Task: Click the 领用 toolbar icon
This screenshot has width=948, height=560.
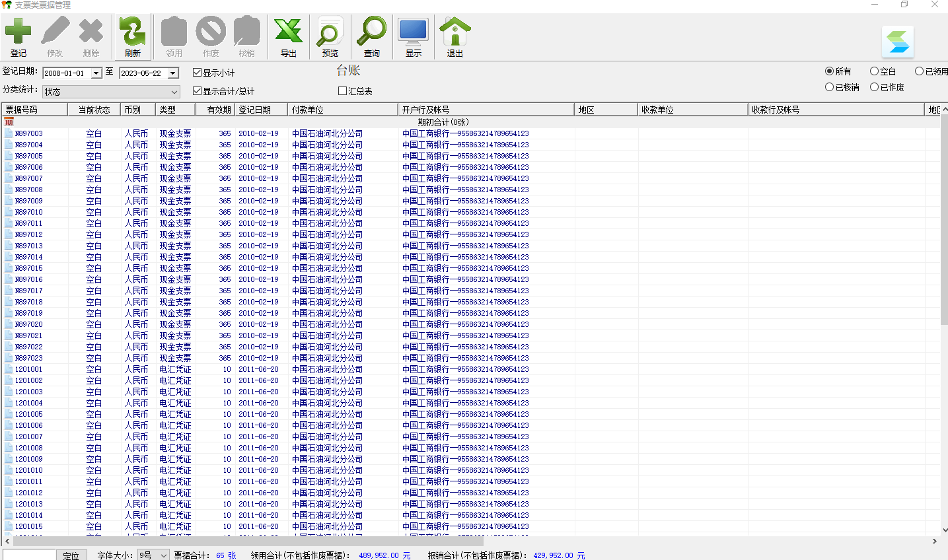Action: [x=174, y=31]
